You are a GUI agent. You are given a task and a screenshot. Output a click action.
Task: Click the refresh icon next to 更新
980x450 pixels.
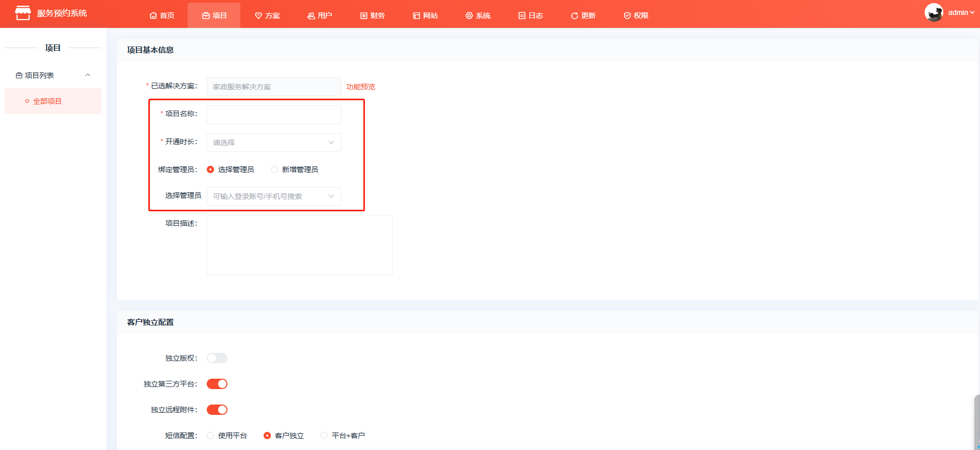pos(574,15)
